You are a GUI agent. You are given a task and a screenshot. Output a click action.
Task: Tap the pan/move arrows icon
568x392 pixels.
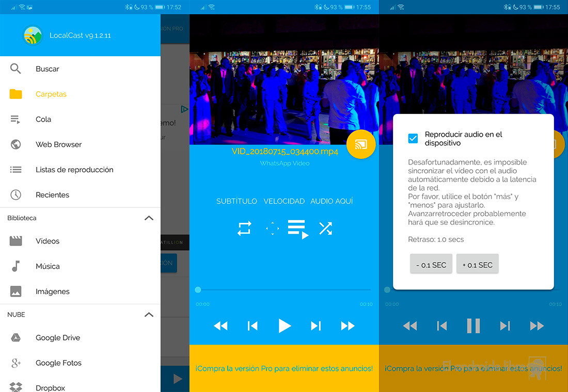click(x=272, y=228)
